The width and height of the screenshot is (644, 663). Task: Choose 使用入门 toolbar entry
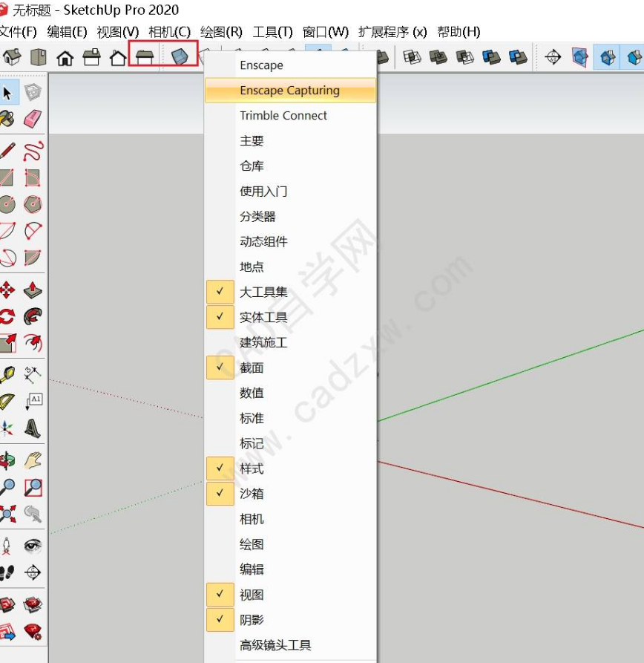coord(290,191)
